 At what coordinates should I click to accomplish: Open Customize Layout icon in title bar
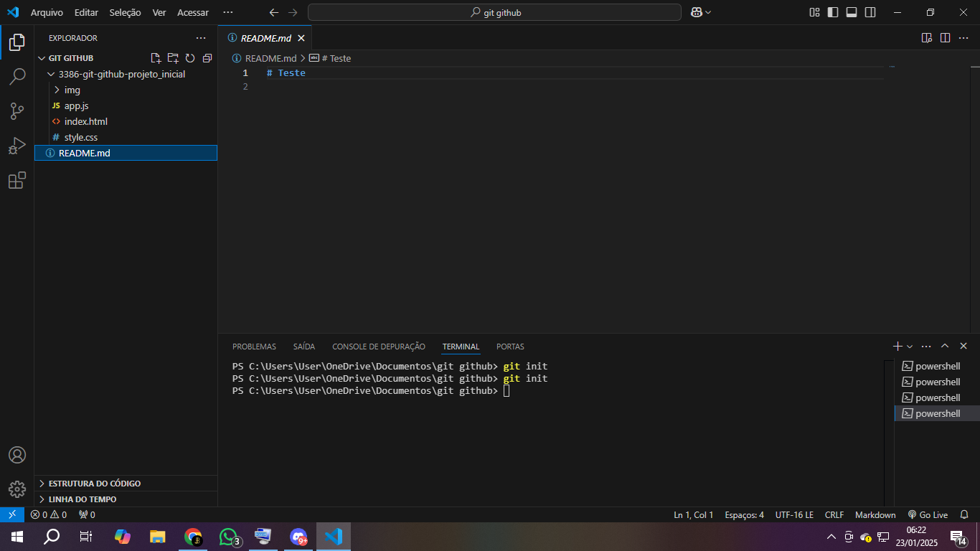tap(814, 12)
